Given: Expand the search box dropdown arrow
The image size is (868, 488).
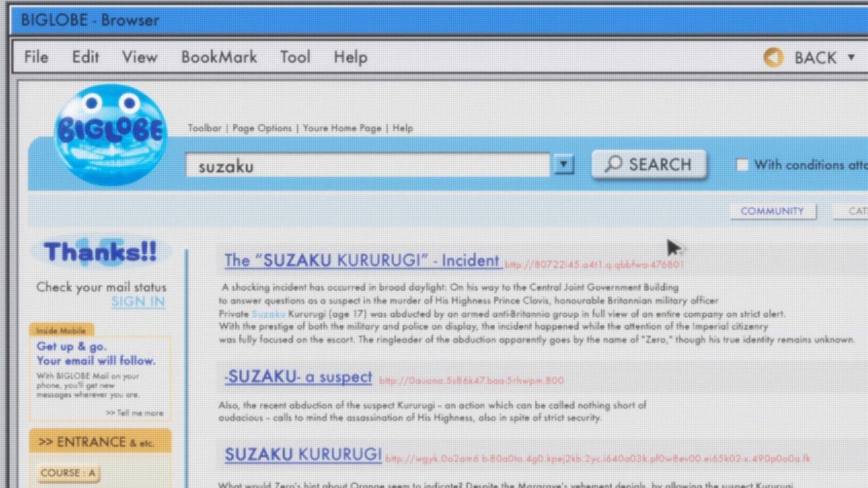Looking at the screenshot, I should click(563, 164).
